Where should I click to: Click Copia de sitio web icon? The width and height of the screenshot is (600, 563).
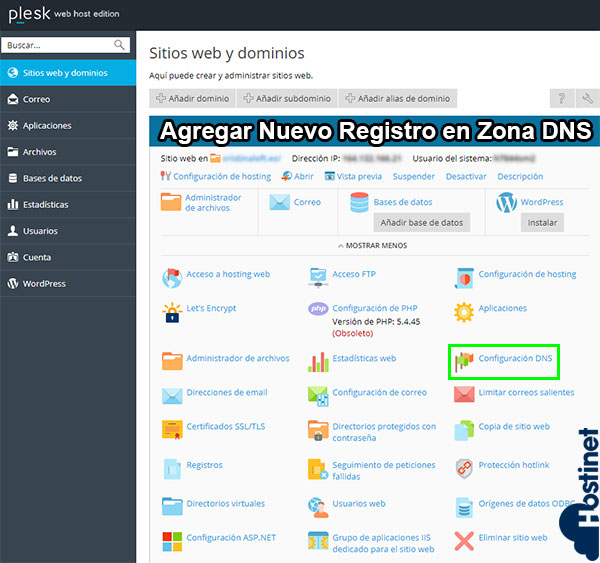coord(464,430)
